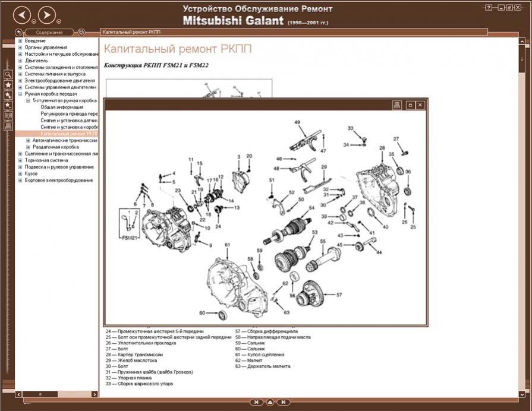
Task: Go forward with the large right arrow
Action: click(47, 15)
